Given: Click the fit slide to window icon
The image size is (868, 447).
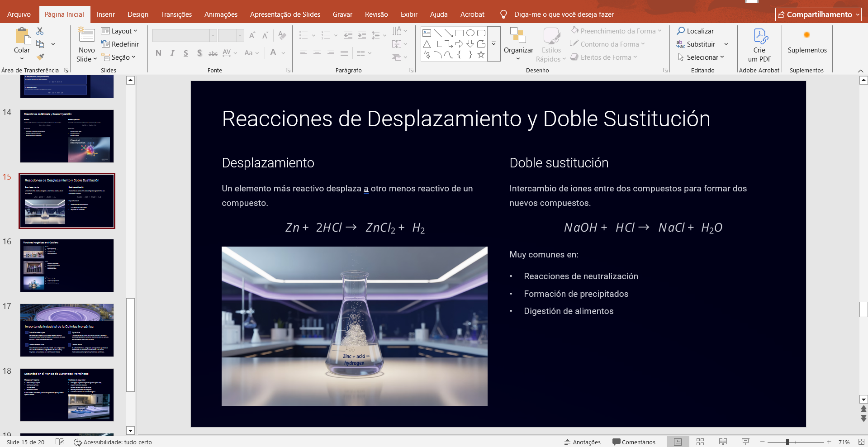Looking at the screenshot, I should point(861,442).
